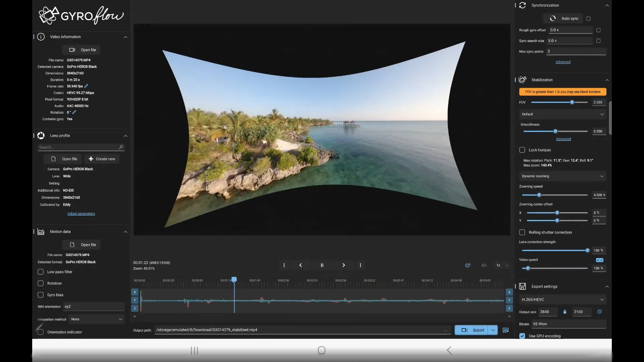
Task: Click the lens search magnifier icon
Action: 121,147
